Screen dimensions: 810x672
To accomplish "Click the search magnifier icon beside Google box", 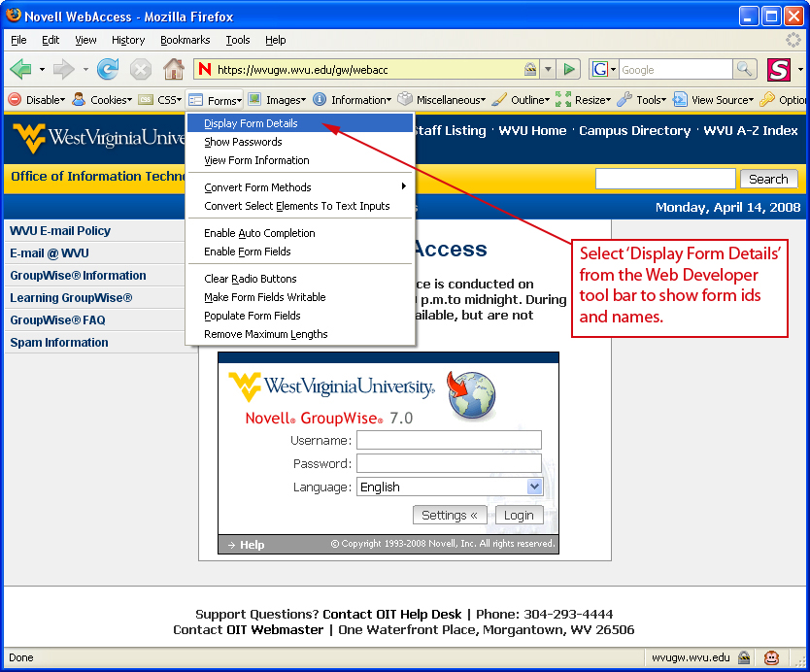I will pos(746,69).
